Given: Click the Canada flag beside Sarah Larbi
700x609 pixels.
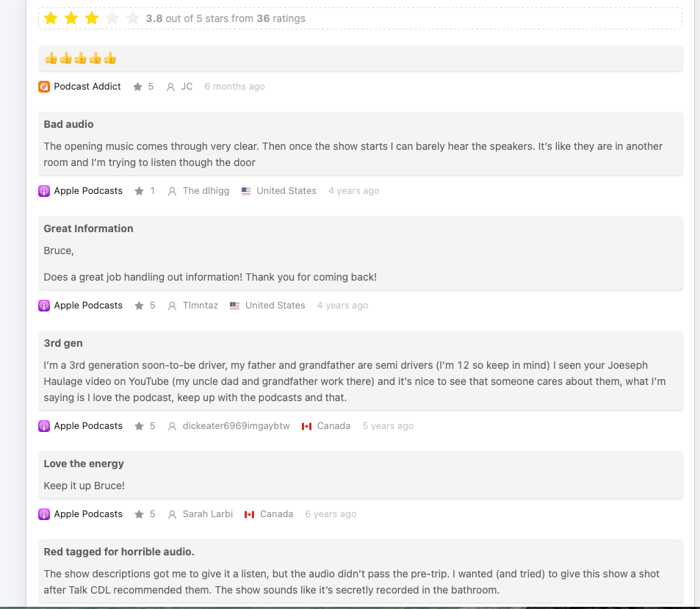Looking at the screenshot, I should (250, 514).
